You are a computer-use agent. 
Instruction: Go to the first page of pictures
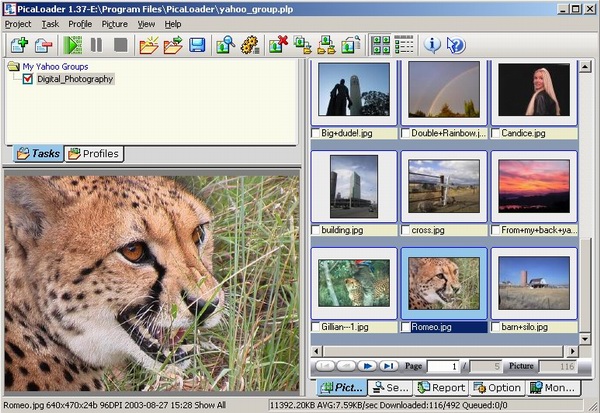(325, 366)
